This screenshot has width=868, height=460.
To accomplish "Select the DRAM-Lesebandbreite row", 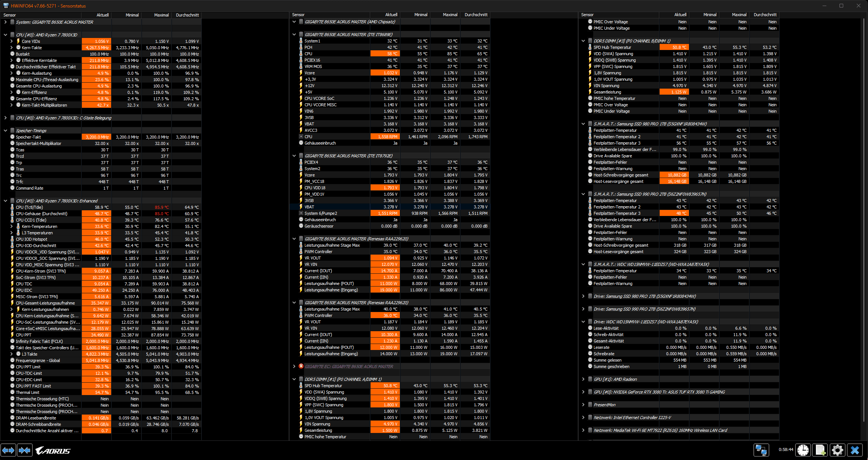I will pyautogui.click(x=101, y=418).
